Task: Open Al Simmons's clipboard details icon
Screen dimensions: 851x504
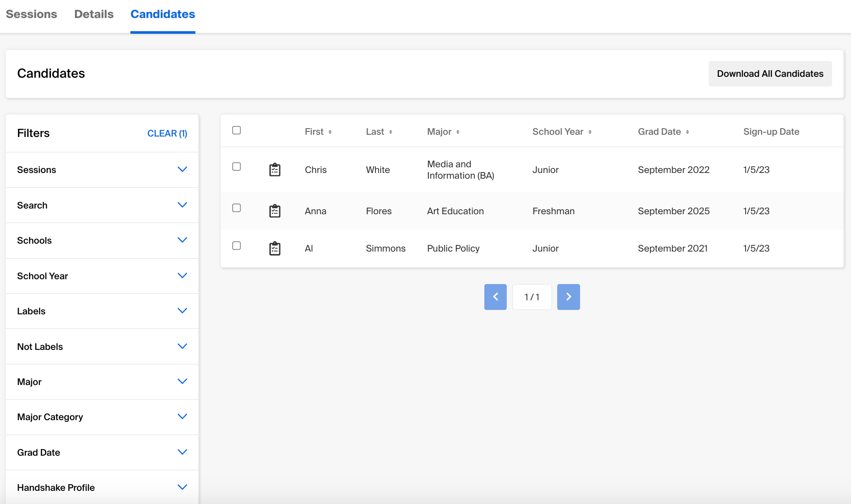Action: [275, 248]
